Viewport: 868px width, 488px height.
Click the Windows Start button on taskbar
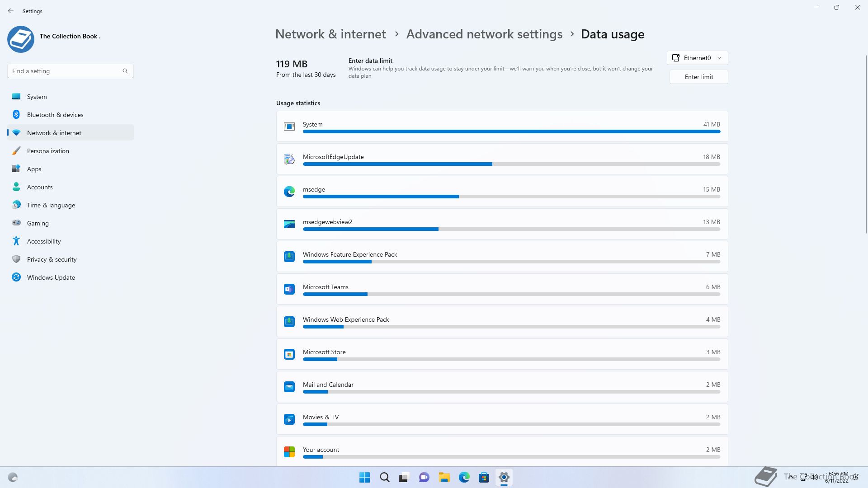364,477
